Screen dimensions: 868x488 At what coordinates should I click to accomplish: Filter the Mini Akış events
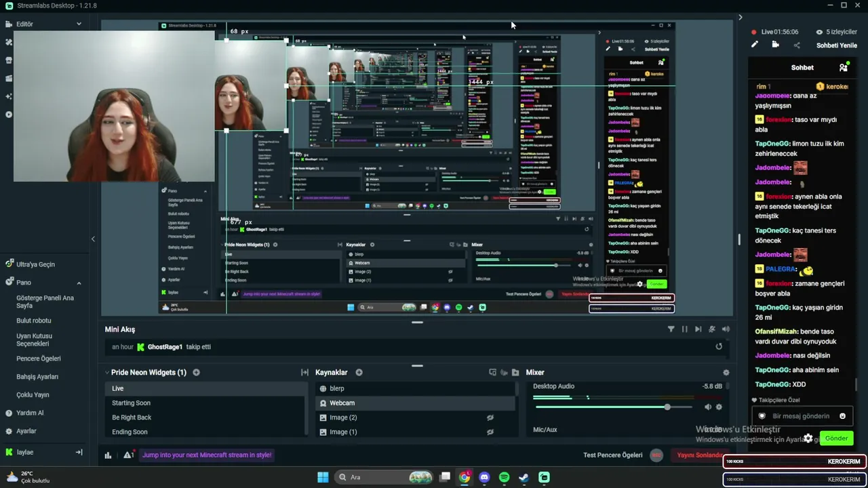coord(671,329)
